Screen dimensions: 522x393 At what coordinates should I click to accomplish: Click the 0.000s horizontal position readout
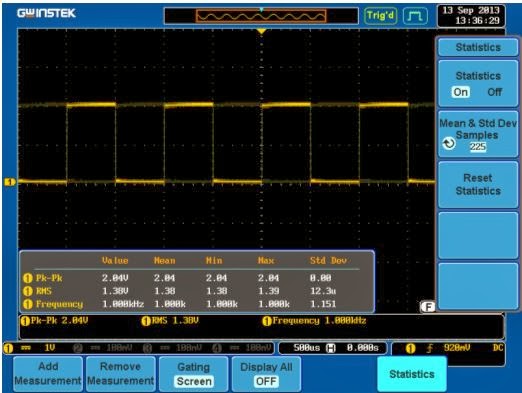coord(362,348)
